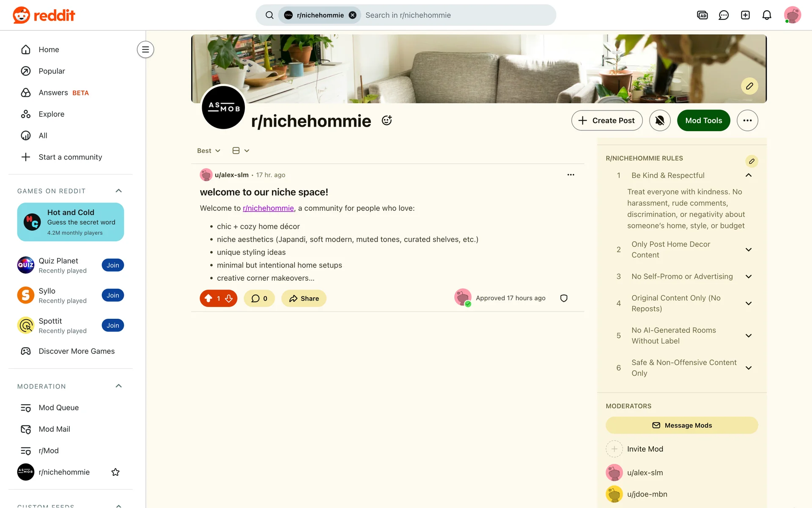Open the moderator shield on post
The height and width of the screenshot is (508, 812).
coord(564,298)
